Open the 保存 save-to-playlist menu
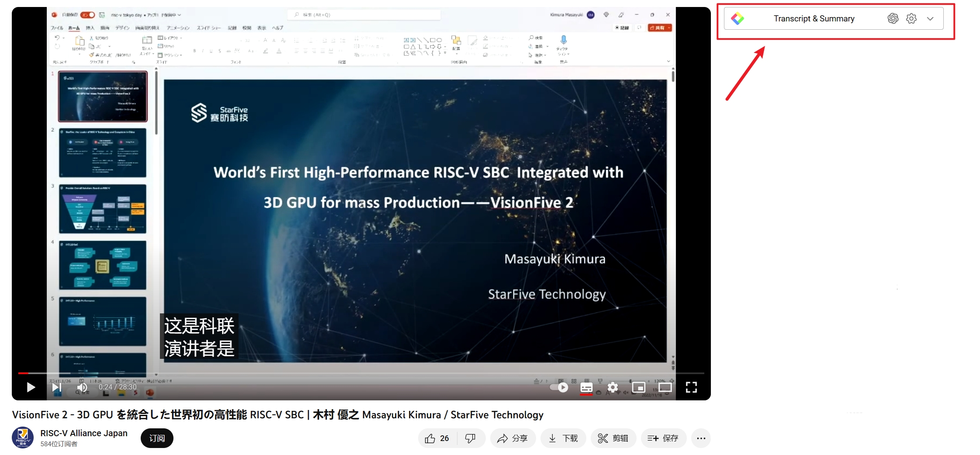 tap(663, 438)
